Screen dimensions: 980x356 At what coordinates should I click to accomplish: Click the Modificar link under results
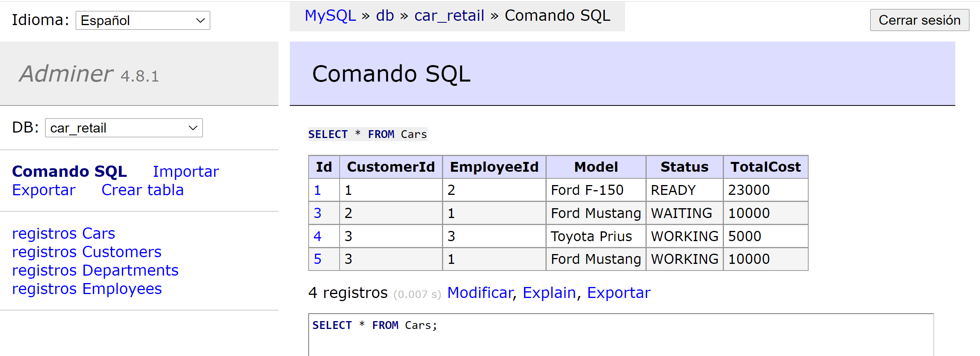pos(480,293)
